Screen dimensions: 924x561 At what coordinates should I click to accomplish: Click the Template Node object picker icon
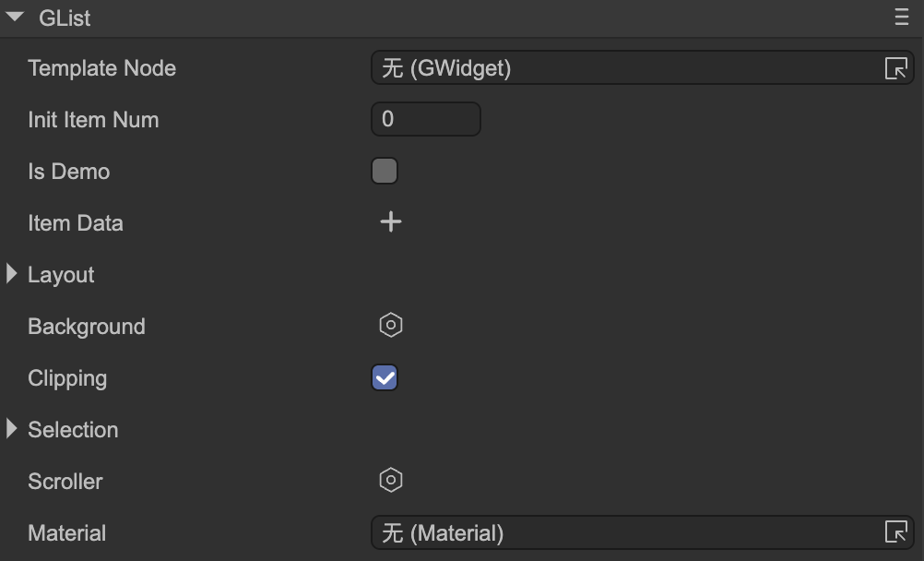point(895,68)
